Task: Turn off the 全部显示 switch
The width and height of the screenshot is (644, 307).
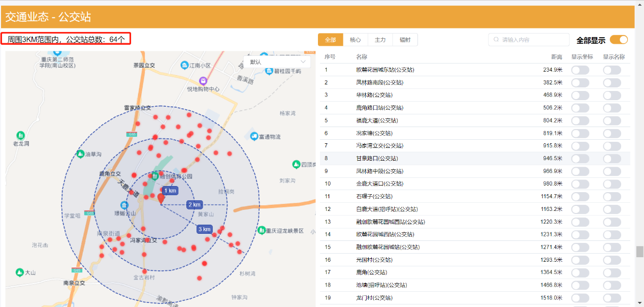Action: (619, 40)
